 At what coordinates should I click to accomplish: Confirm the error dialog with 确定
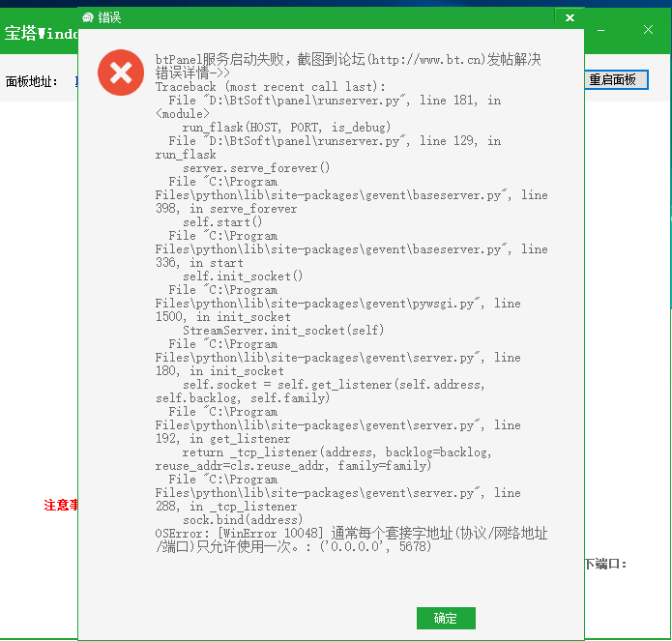tap(446, 618)
